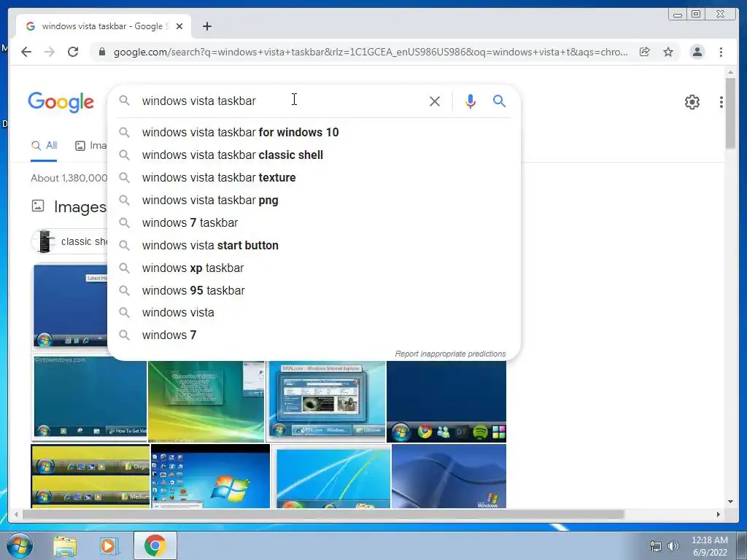Click in the Google search text field

(x=281, y=101)
